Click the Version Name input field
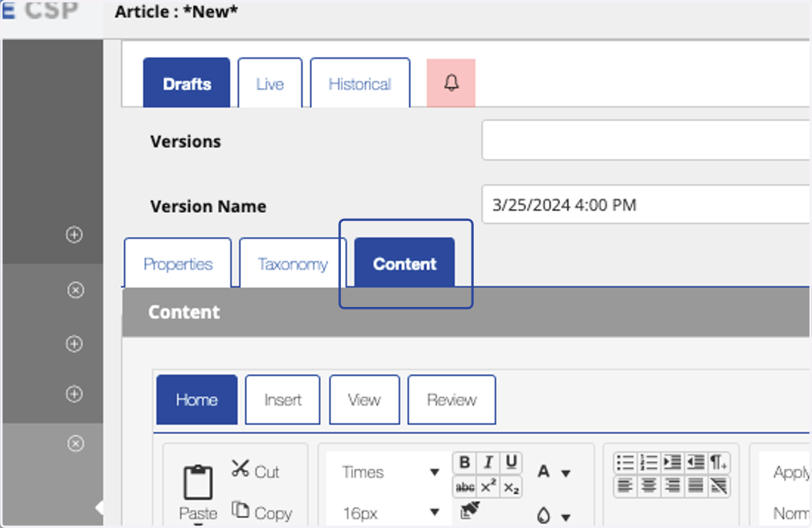This screenshot has width=812, height=528. 646,205
